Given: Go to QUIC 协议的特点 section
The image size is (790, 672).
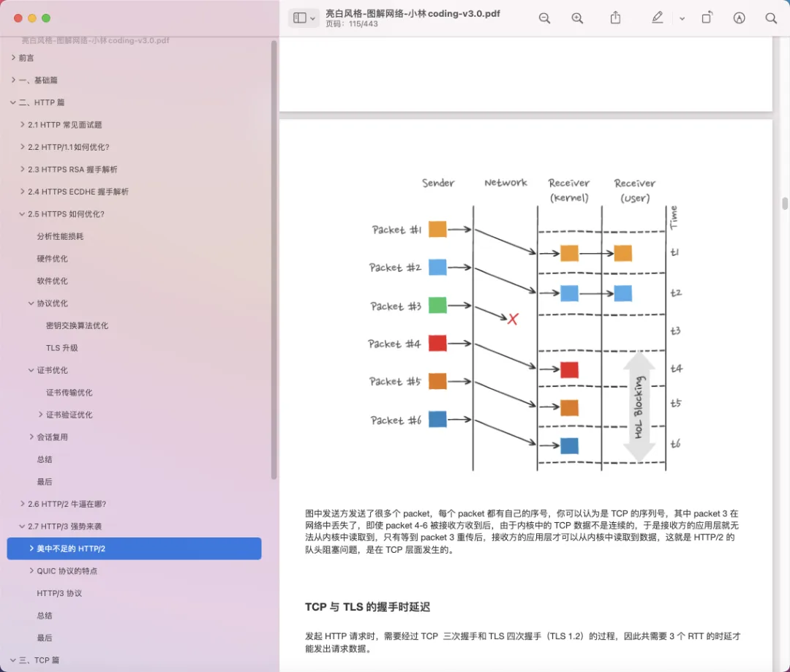Looking at the screenshot, I should [67, 571].
